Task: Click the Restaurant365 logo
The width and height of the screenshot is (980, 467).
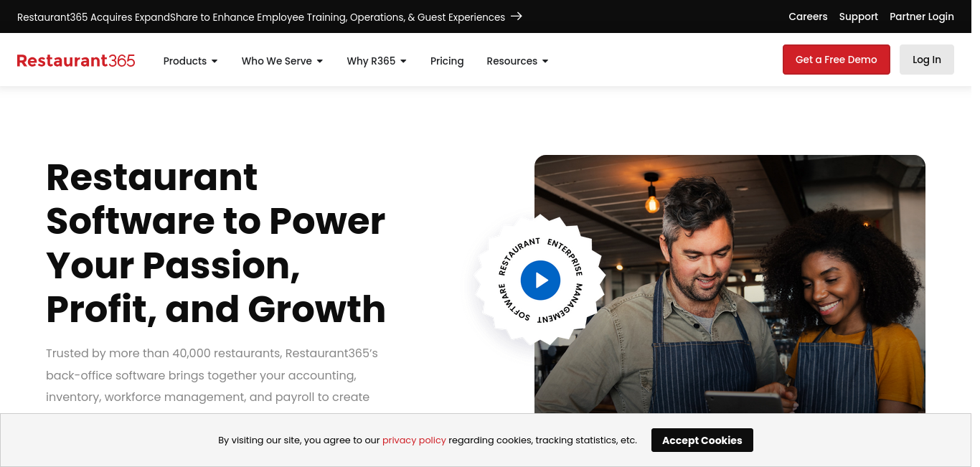Action: (x=76, y=61)
